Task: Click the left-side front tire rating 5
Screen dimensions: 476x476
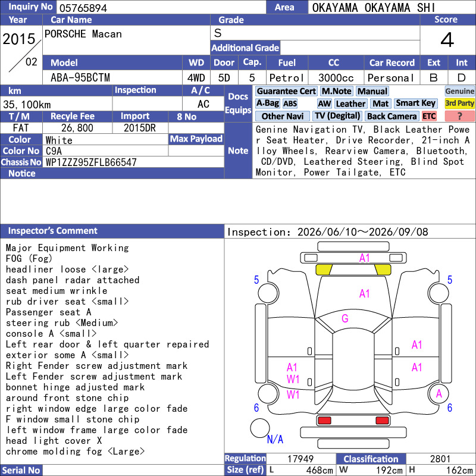Action: tap(256, 280)
